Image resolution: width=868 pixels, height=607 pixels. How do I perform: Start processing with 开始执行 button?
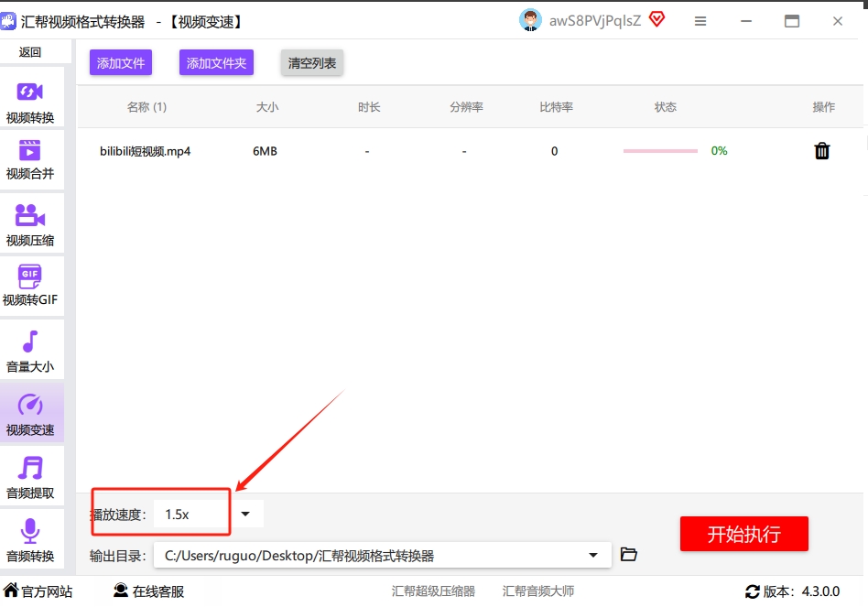744,534
